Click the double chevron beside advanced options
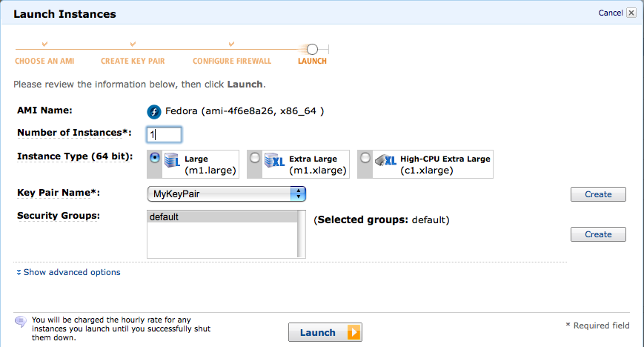 tap(19, 273)
